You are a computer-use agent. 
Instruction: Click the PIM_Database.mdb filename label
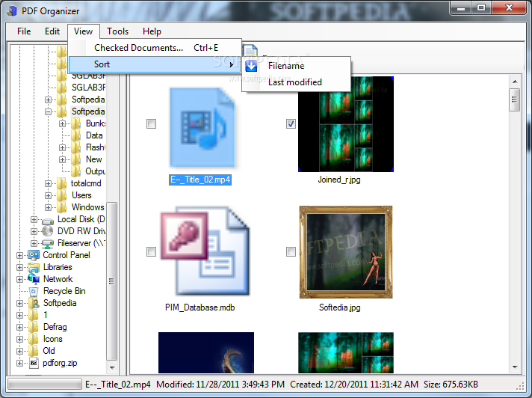pyautogui.click(x=199, y=307)
